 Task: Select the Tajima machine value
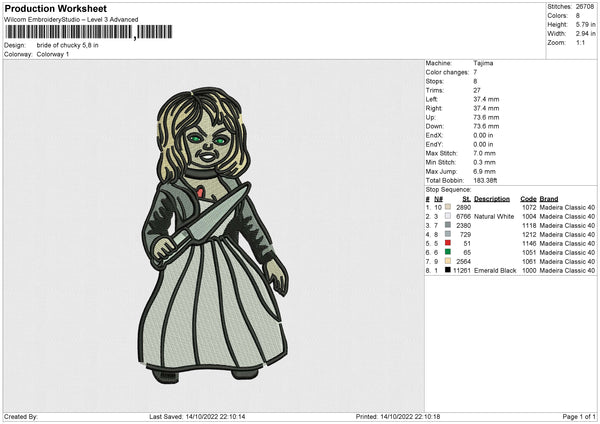[x=484, y=63]
